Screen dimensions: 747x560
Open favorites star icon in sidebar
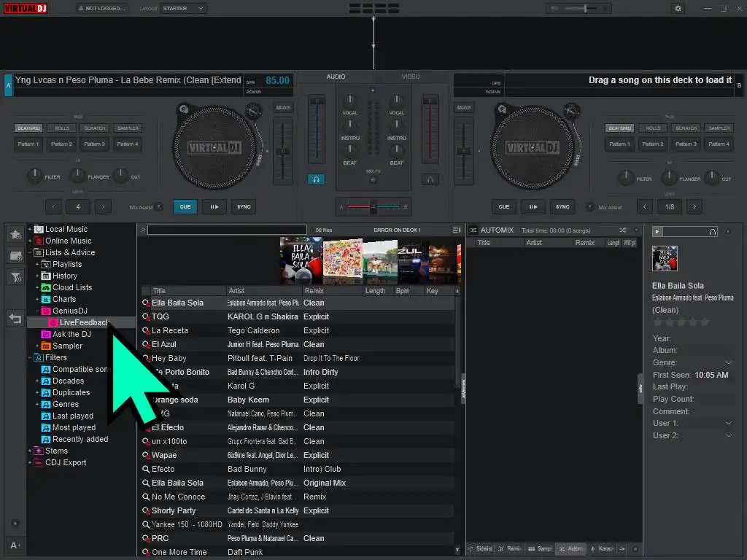coord(16,234)
